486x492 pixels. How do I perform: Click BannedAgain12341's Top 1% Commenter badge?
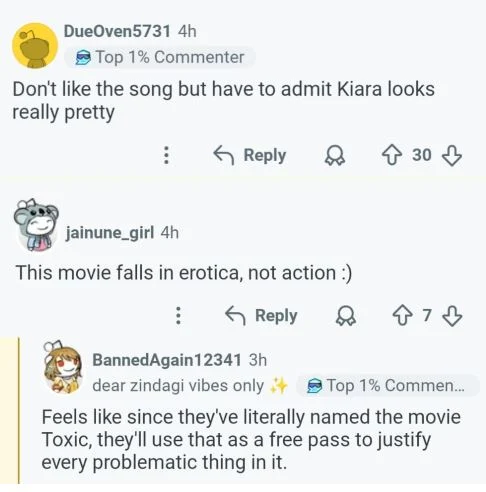pos(388,386)
